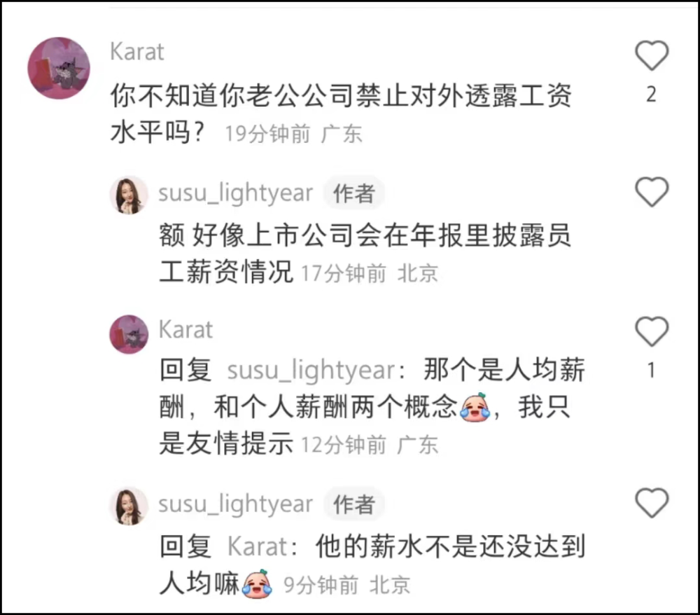
Task: Open the Karat username on the third comment
Action: coord(185,330)
